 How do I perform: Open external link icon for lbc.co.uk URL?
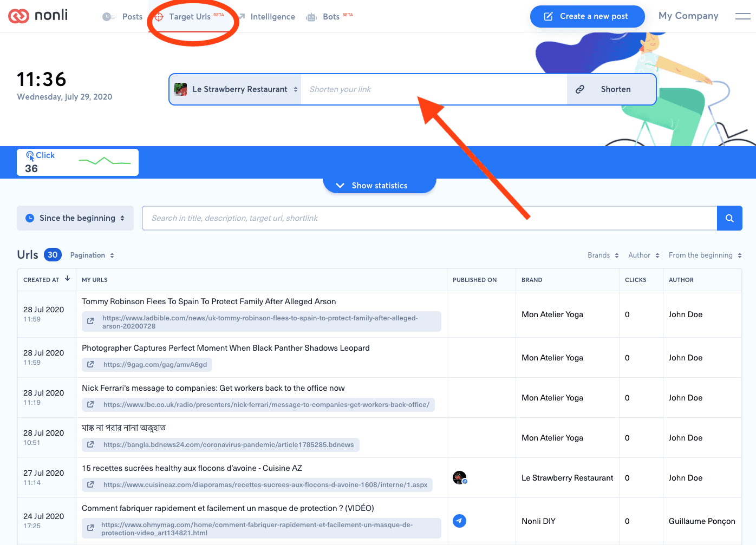point(90,405)
